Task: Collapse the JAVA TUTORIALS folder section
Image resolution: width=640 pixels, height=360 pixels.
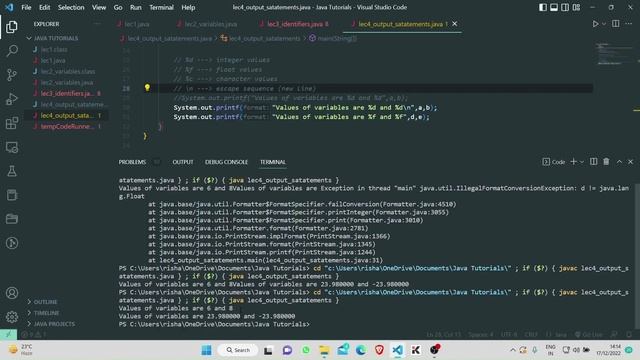Action: coord(52,38)
